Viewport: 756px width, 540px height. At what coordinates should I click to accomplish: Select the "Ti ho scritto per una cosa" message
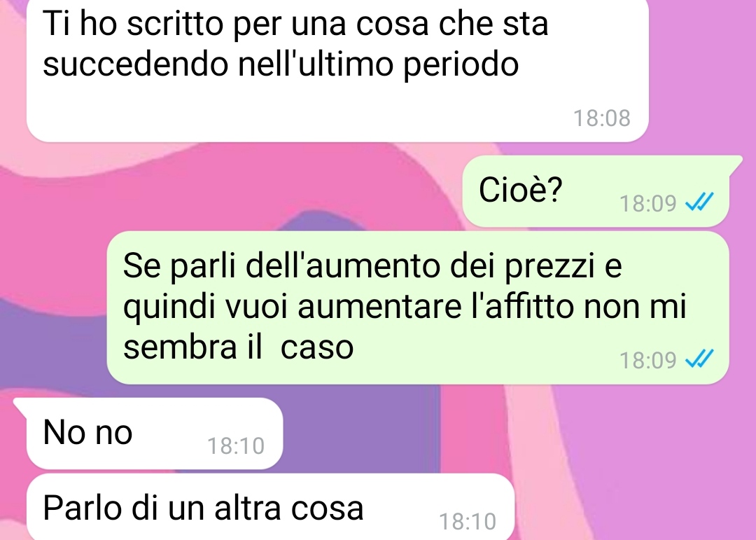(x=337, y=70)
